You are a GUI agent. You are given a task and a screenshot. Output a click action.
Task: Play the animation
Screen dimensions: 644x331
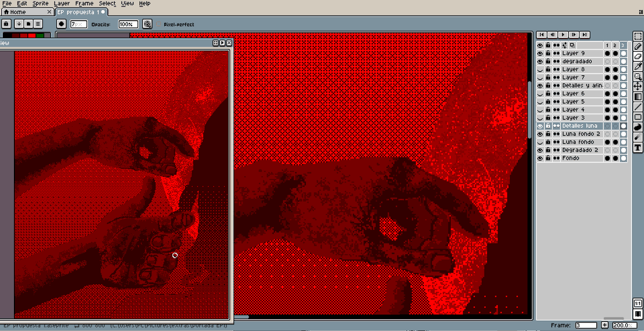pyautogui.click(x=563, y=34)
